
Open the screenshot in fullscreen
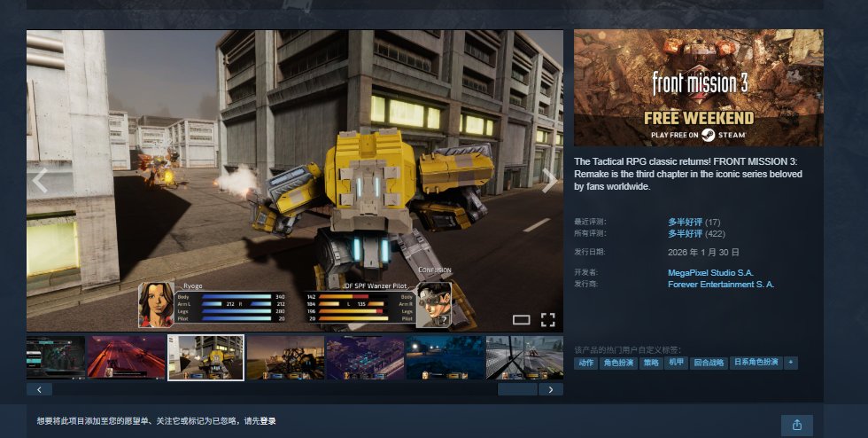548,320
